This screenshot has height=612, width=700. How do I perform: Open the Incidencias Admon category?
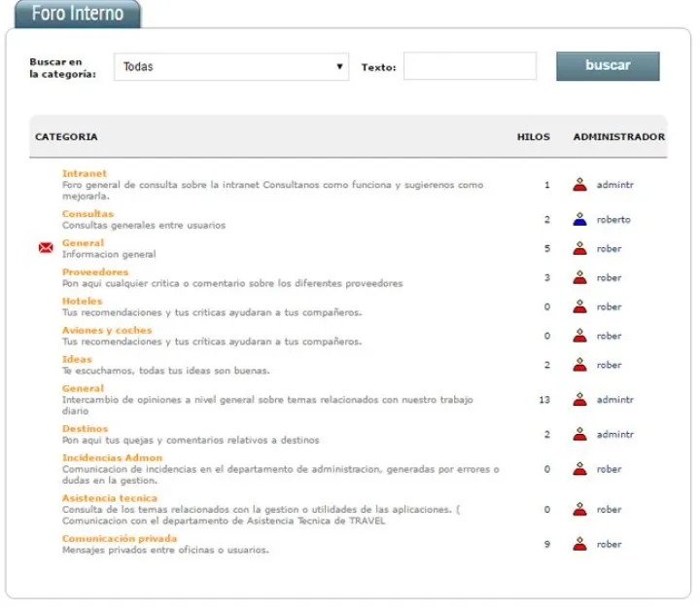point(112,457)
